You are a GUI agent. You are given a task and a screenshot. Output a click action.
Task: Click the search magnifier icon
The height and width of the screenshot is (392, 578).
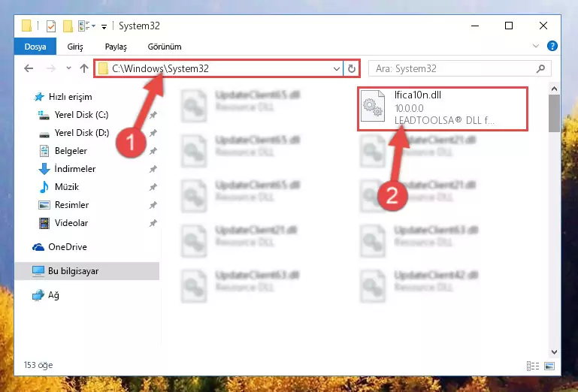(x=540, y=68)
